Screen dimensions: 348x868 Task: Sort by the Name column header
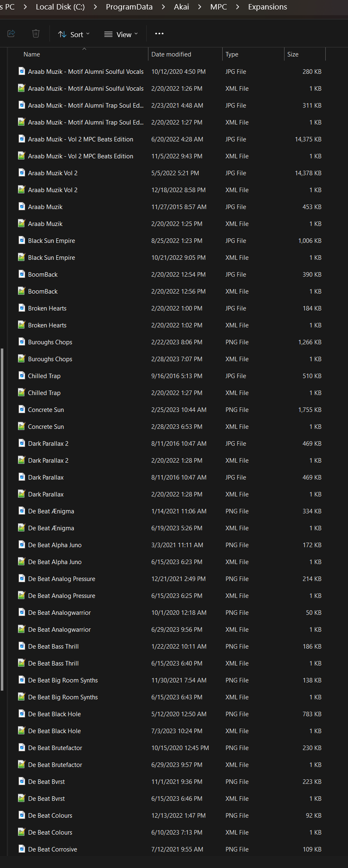[x=32, y=54]
